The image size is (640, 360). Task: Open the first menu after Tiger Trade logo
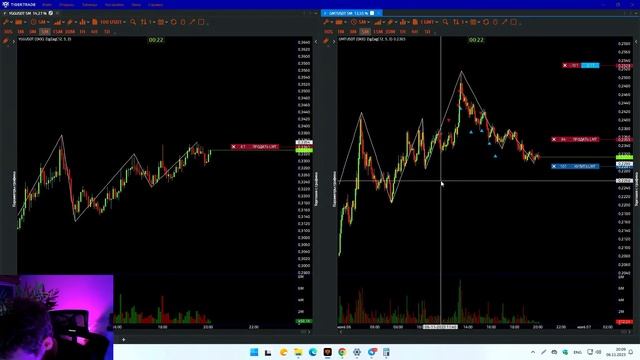[x=47, y=5]
